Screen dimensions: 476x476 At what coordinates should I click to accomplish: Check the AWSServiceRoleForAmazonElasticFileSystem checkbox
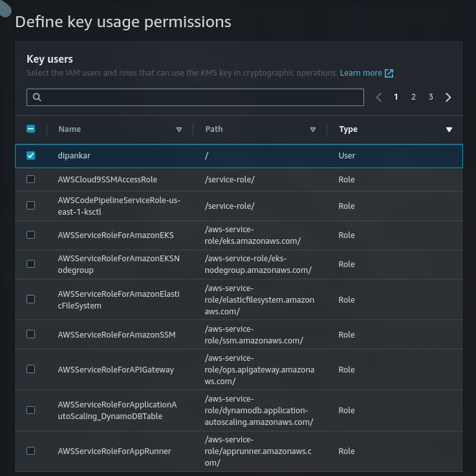30,299
